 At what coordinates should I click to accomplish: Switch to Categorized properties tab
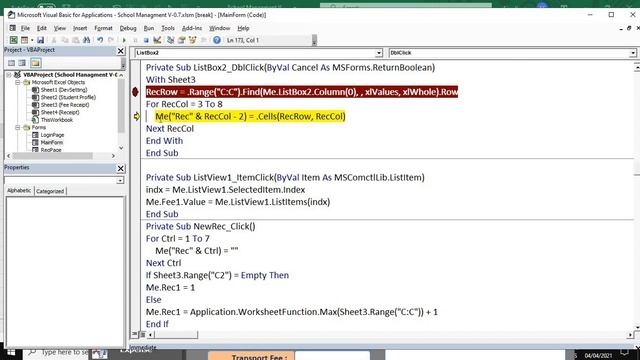(50, 191)
